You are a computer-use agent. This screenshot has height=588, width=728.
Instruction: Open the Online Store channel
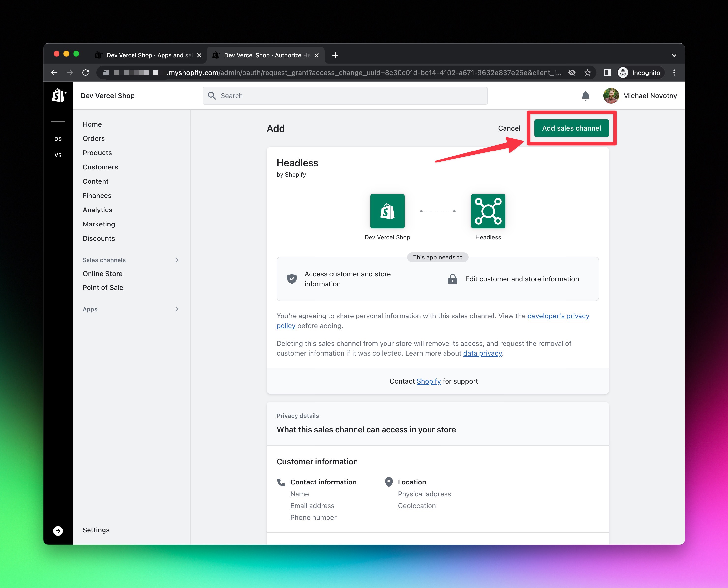point(103,274)
